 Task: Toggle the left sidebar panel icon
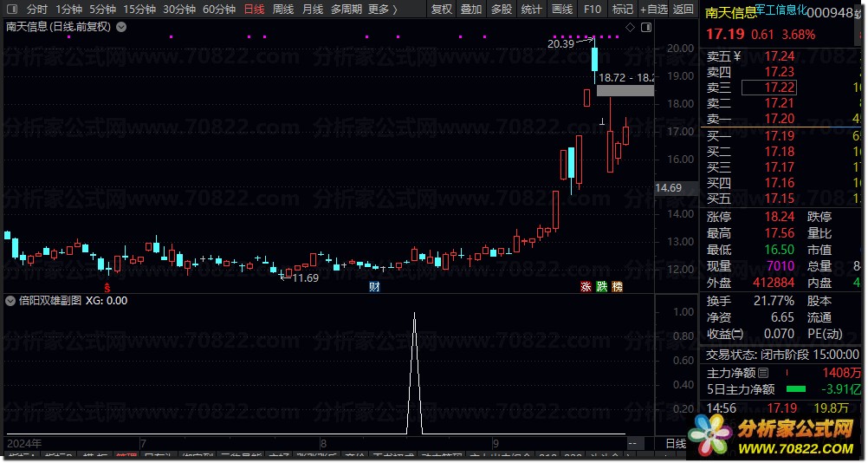(x=11, y=10)
